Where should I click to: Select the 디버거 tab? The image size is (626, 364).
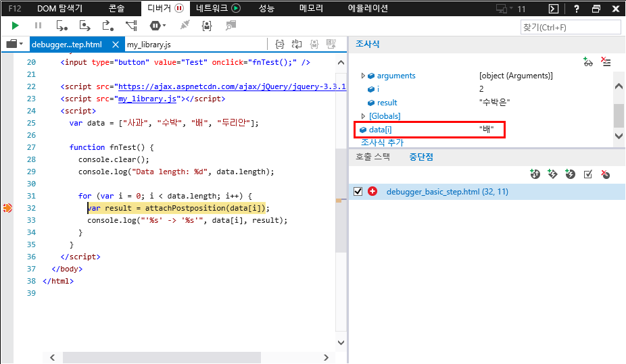[x=165, y=8]
